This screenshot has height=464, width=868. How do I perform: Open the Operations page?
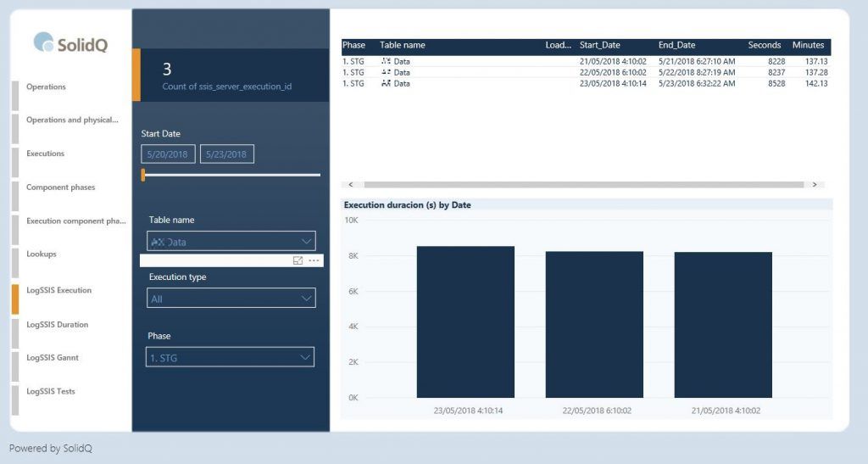pyautogui.click(x=46, y=87)
